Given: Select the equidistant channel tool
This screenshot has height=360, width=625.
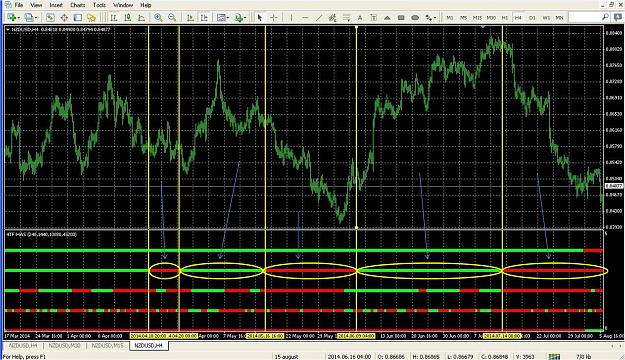Looking at the screenshot, I should point(332,18).
